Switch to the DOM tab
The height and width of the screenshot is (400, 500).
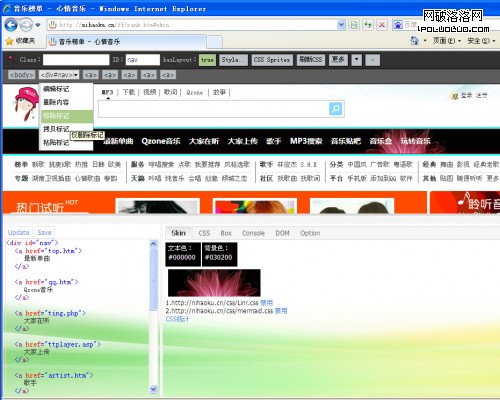[282, 233]
